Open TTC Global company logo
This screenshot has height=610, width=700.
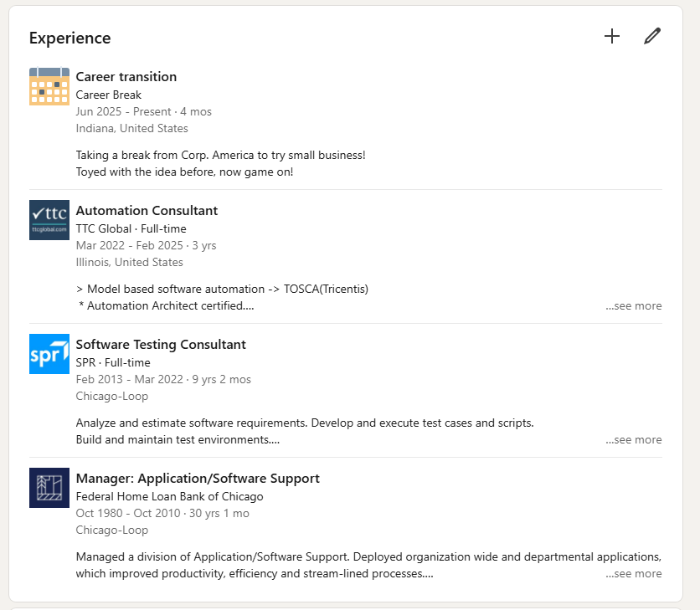click(x=49, y=220)
